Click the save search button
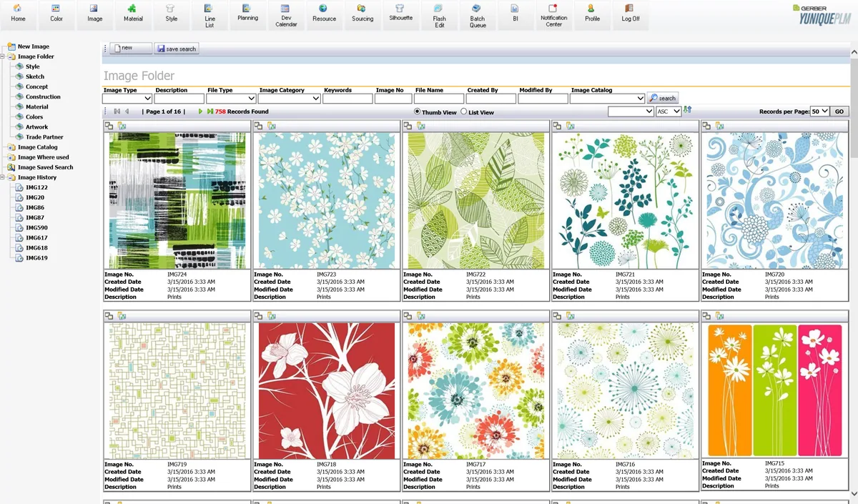This screenshot has height=504, width=858. pyautogui.click(x=177, y=49)
